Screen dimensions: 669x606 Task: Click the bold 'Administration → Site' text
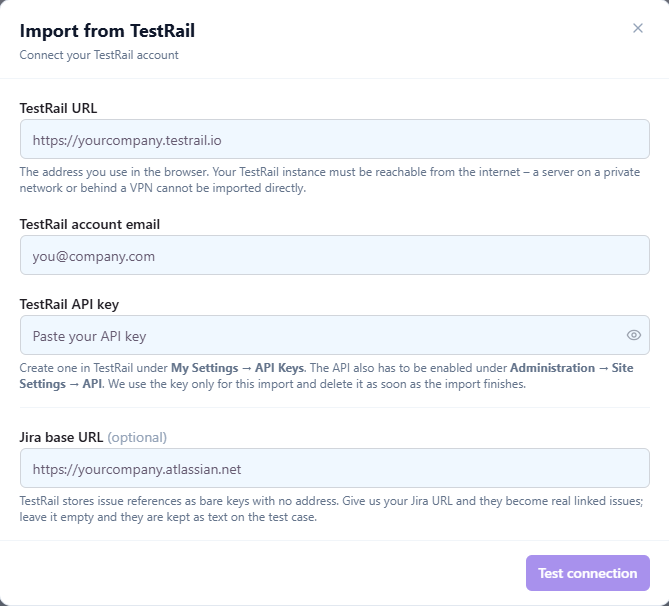(x=571, y=368)
